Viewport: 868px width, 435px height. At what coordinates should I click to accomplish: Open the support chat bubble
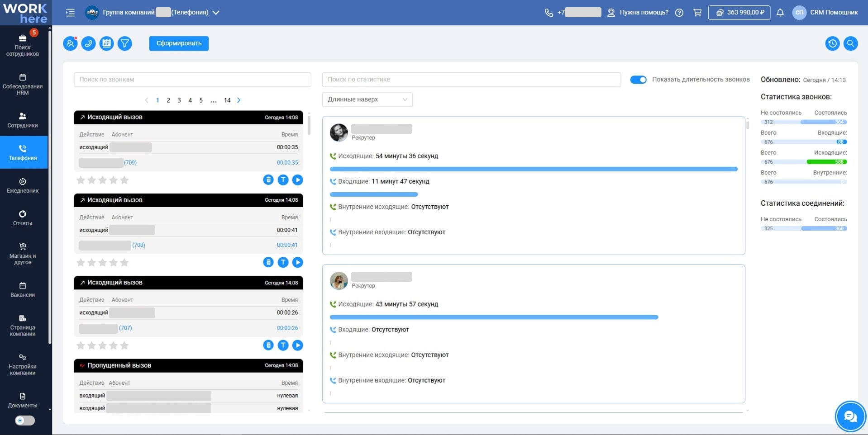pyautogui.click(x=850, y=416)
